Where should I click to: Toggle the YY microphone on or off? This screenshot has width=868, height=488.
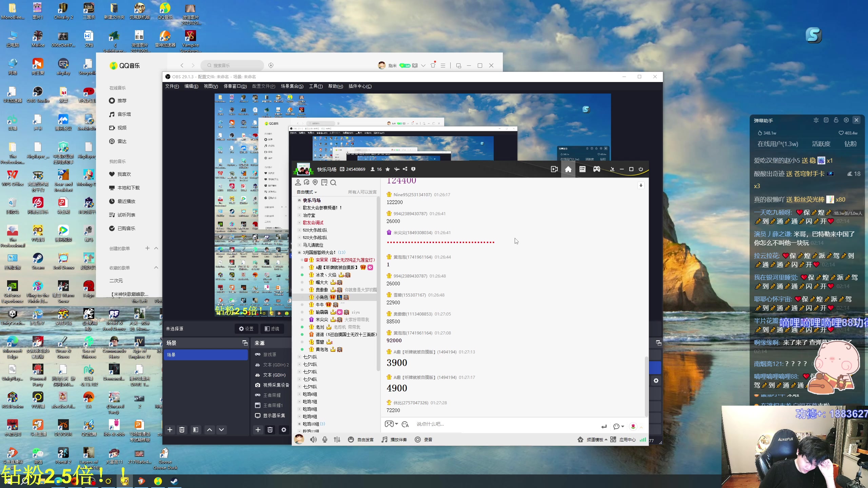(325, 440)
